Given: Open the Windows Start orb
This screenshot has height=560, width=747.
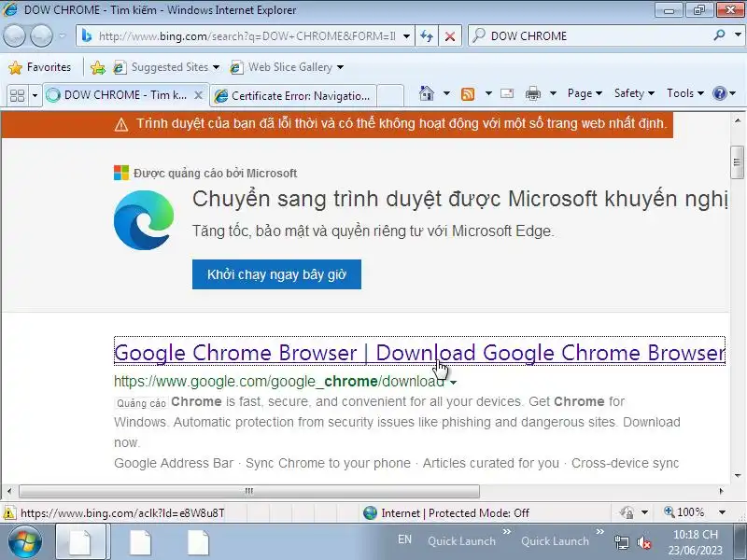Looking at the screenshot, I should tap(25, 542).
